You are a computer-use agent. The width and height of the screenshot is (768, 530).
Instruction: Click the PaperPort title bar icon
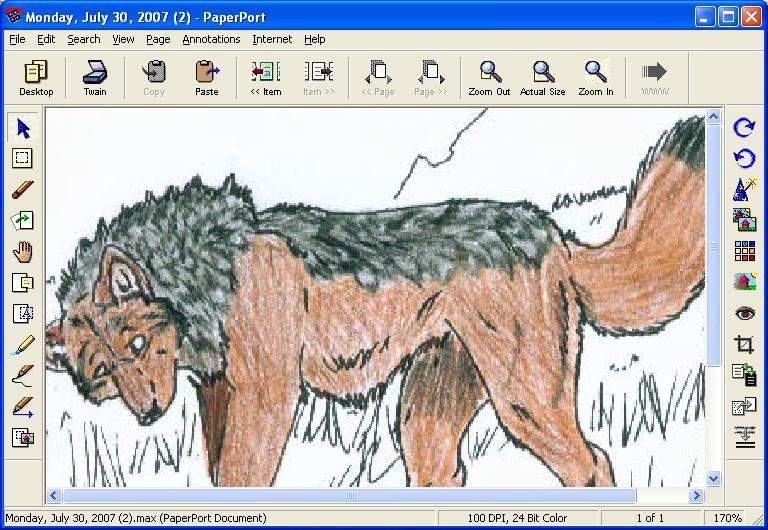click(13, 16)
